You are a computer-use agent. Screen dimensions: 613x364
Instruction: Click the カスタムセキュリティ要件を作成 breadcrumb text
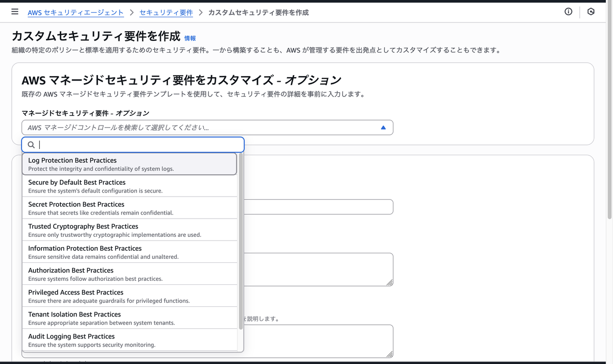coord(258,12)
